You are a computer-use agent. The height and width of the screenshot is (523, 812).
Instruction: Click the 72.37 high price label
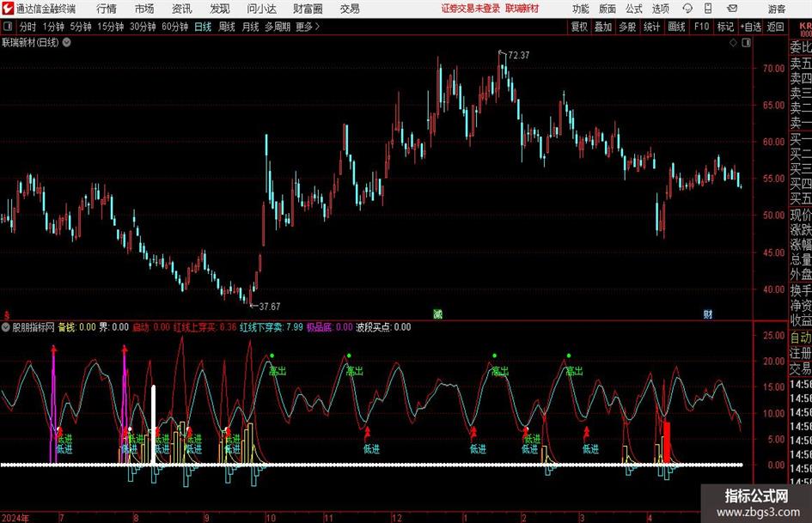click(518, 55)
